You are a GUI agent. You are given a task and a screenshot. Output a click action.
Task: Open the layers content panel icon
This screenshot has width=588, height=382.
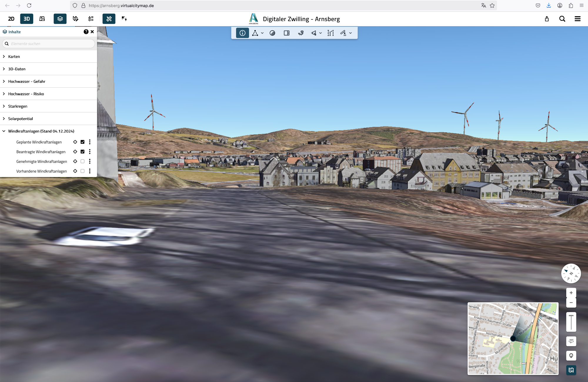(x=60, y=19)
